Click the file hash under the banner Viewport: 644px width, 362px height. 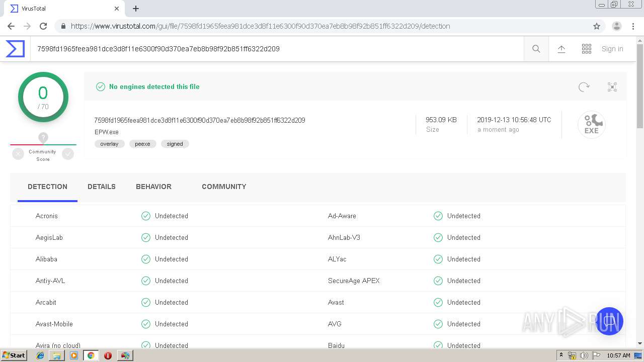[x=200, y=120]
